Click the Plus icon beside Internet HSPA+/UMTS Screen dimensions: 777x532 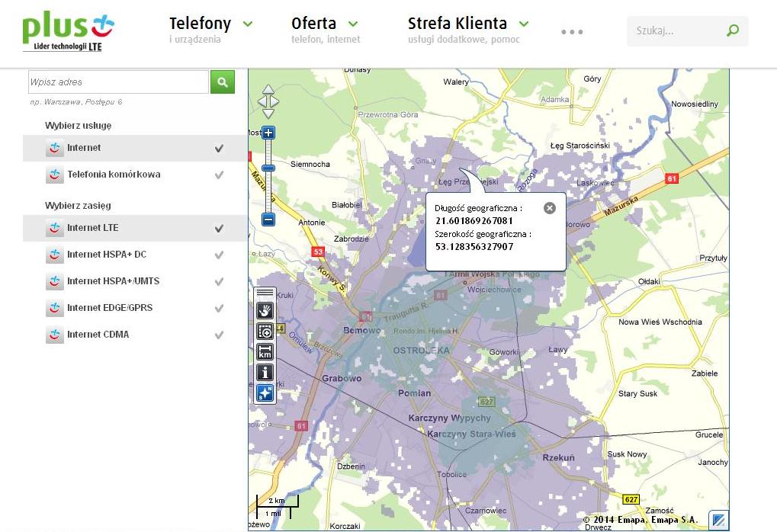click(x=54, y=281)
